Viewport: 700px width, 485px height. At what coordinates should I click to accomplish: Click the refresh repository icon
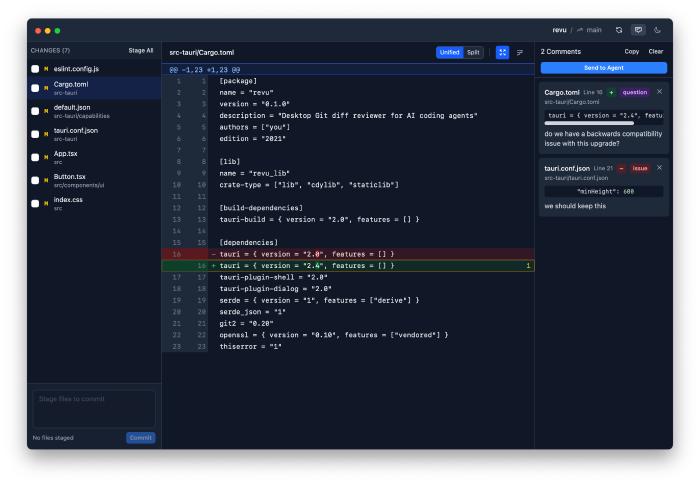click(x=619, y=30)
